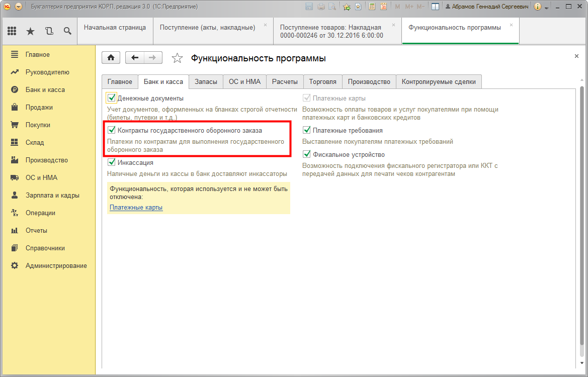Toggle the Фискальное устройство checkbox
This screenshot has width=588, height=377.
click(x=307, y=154)
